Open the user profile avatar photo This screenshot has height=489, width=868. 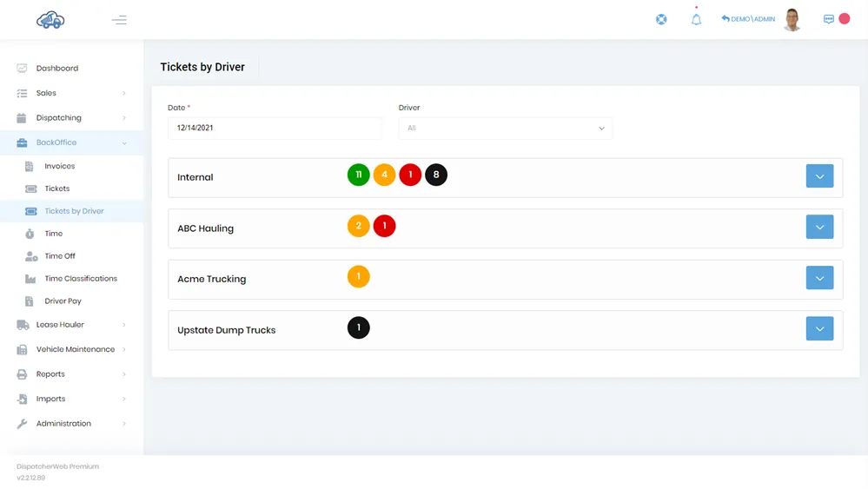(x=792, y=20)
